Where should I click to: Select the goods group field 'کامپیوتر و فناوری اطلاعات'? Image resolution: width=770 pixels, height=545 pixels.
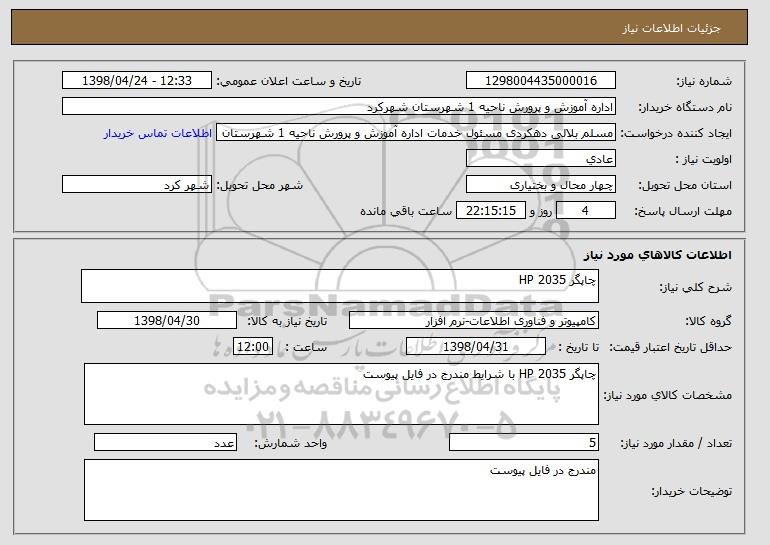(x=474, y=321)
